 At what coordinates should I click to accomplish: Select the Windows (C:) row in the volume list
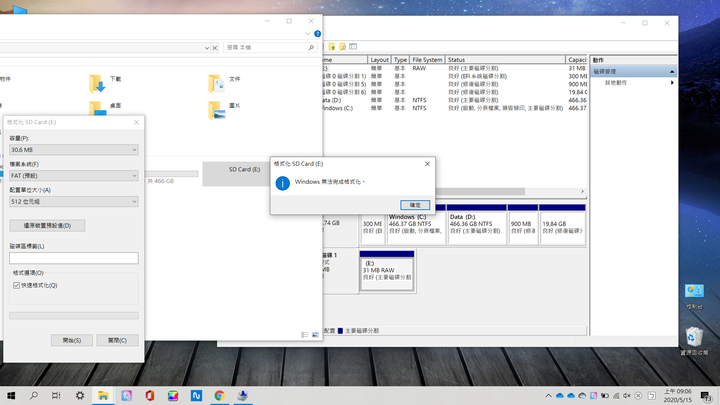coord(455,108)
